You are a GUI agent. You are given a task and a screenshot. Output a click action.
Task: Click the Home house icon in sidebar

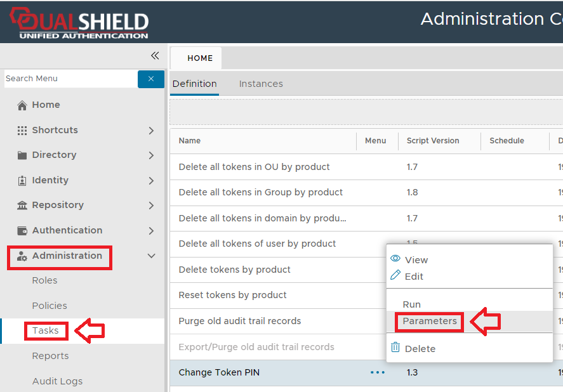tap(22, 105)
